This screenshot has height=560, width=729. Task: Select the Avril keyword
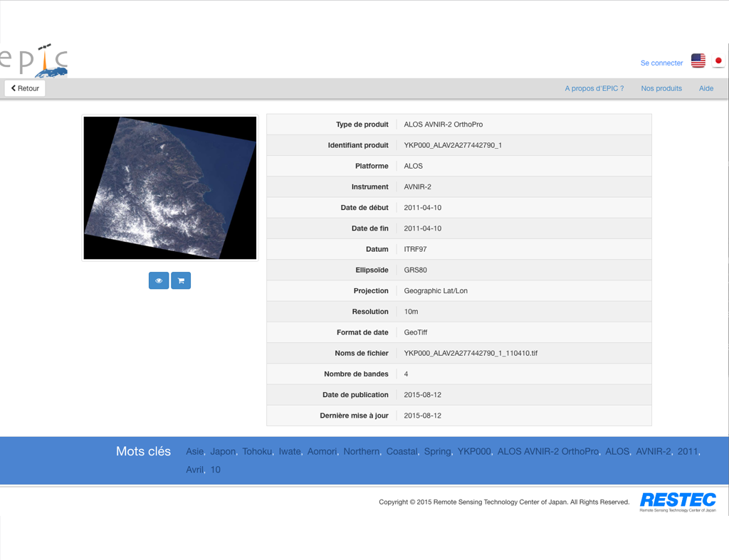(x=195, y=470)
